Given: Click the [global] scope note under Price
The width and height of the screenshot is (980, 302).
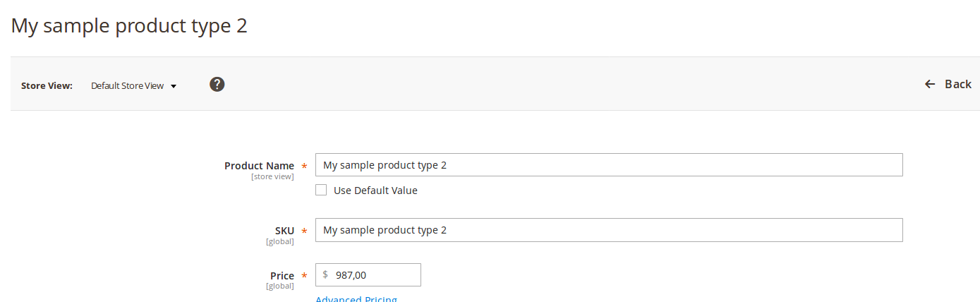Looking at the screenshot, I should coord(279,286).
